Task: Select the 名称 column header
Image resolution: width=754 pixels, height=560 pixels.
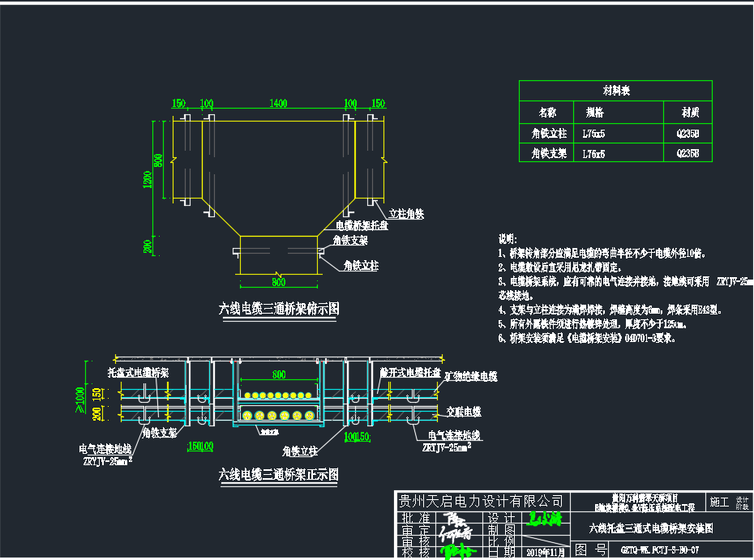Action: [547, 113]
